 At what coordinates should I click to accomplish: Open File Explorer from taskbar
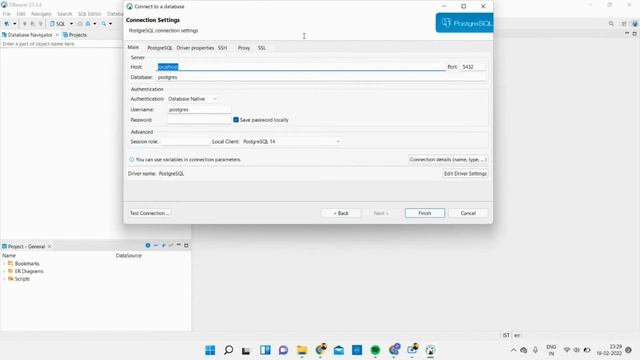click(302, 350)
